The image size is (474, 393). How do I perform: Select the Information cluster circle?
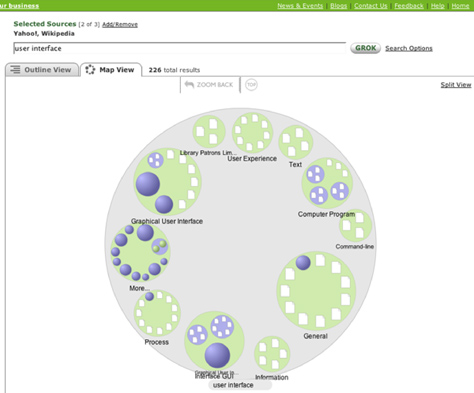click(272, 354)
